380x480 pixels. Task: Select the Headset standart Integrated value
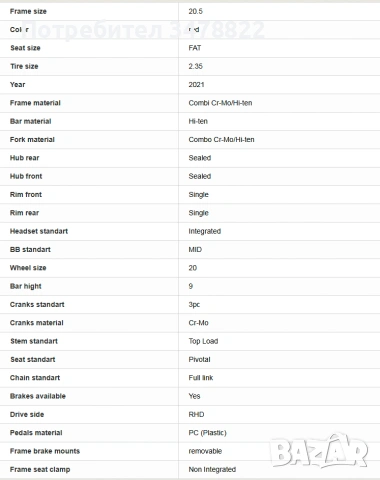point(205,231)
